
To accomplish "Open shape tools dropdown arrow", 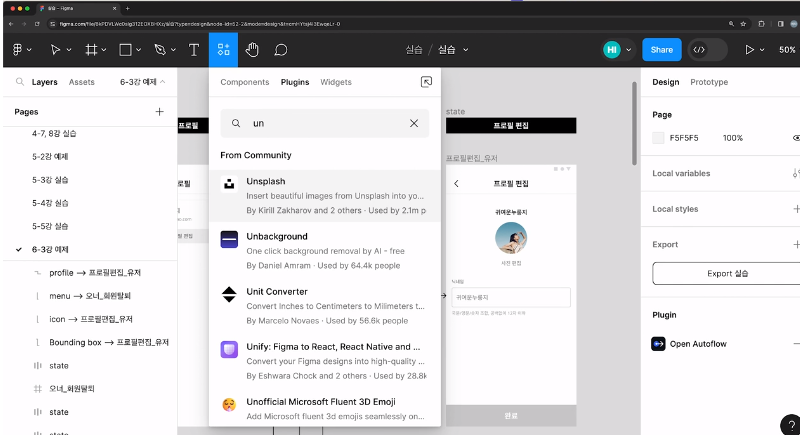I will pos(138,50).
